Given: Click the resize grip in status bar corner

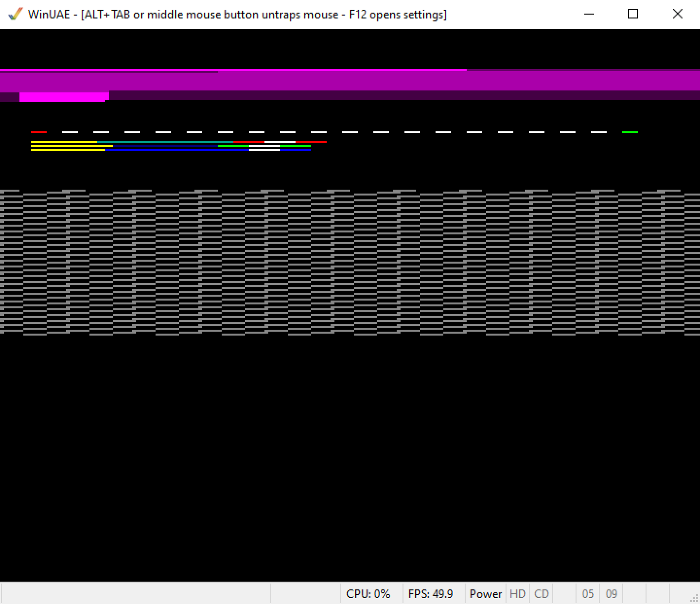Looking at the screenshot, I should (695, 599).
